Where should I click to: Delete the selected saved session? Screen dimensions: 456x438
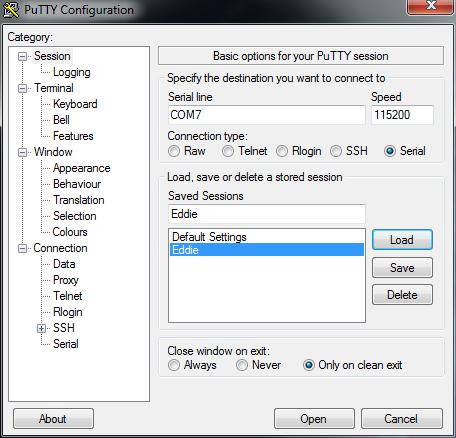402,295
